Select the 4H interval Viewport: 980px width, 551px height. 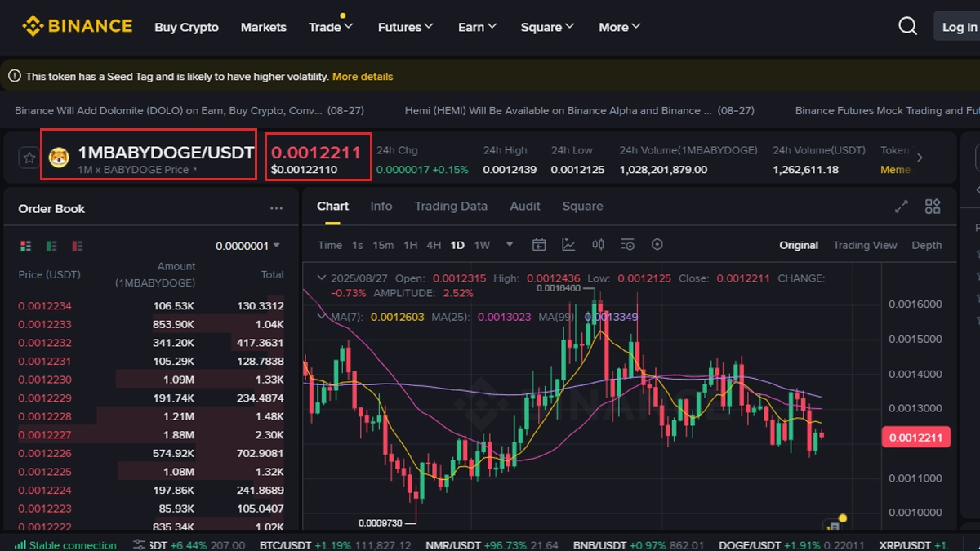434,245
